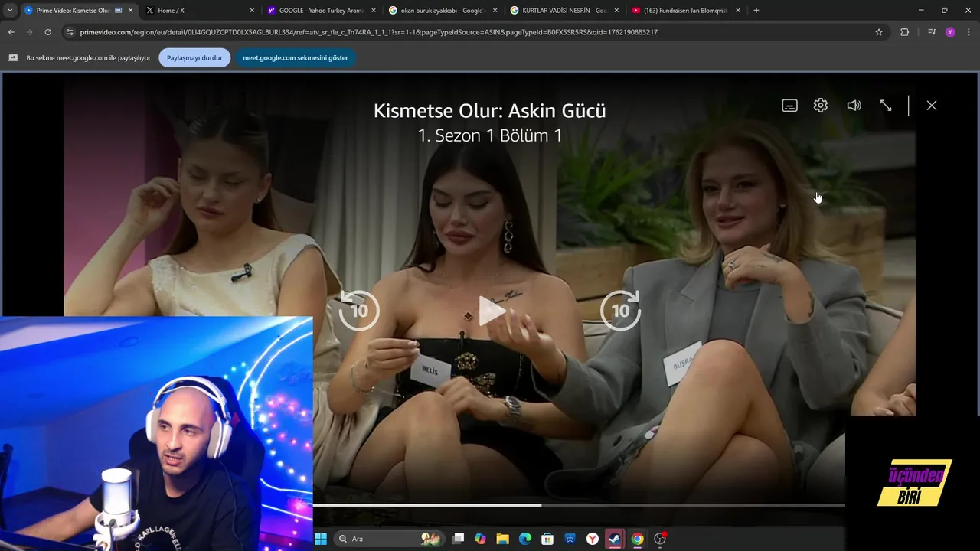Launch Copilot from the taskbar

click(x=480, y=539)
